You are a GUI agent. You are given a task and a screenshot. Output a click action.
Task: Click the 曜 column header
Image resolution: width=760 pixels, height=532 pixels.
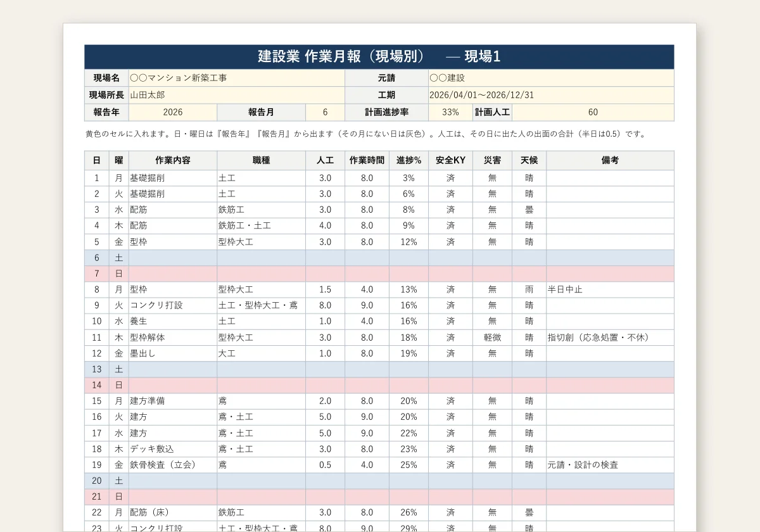[x=119, y=160]
